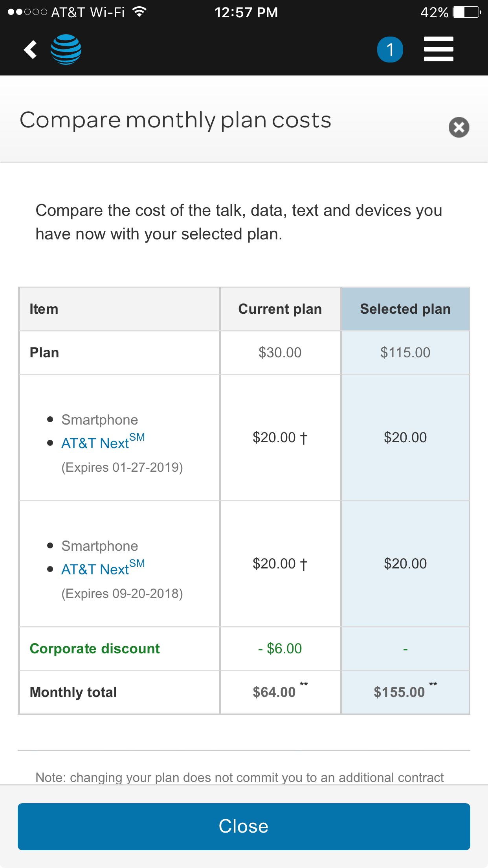This screenshot has height=868, width=488.
Task: Tap the $30.00 current plan price
Action: (280, 353)
